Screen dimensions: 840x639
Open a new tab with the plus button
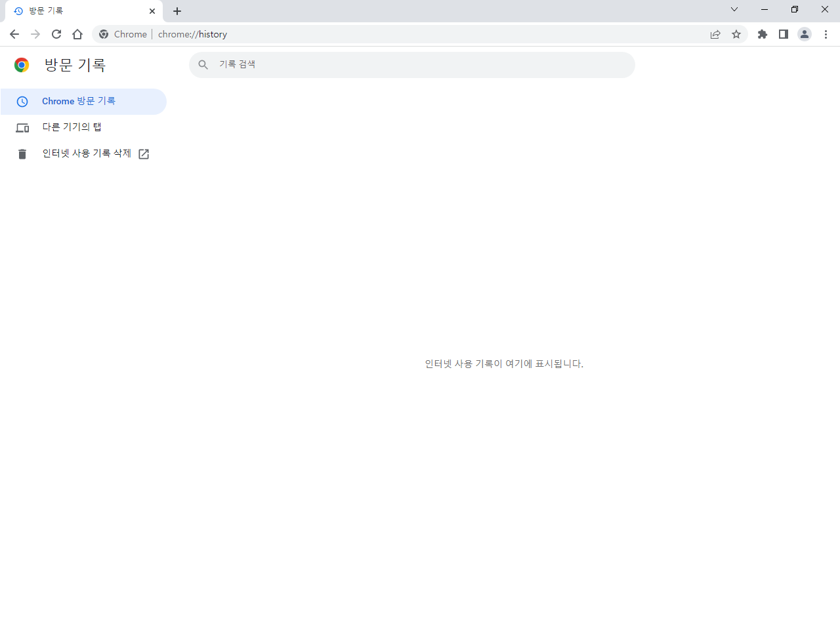(x=177, y=11)
